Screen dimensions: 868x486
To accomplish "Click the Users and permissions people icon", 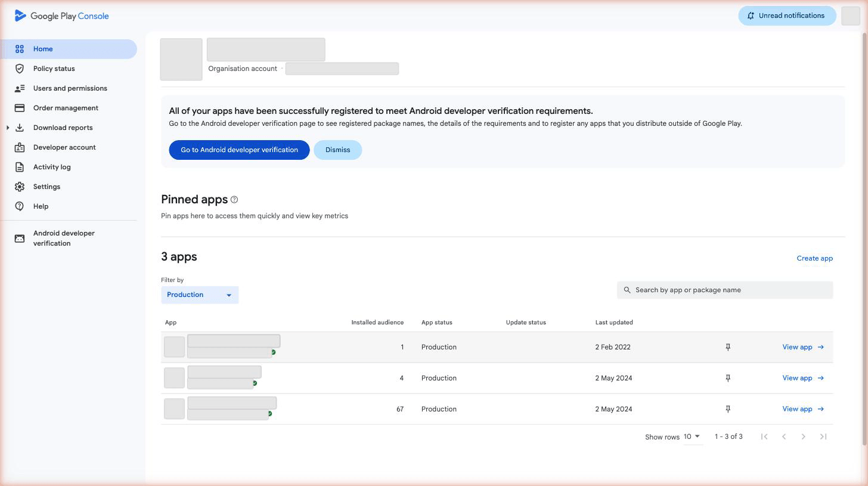I will pos(20,88).
